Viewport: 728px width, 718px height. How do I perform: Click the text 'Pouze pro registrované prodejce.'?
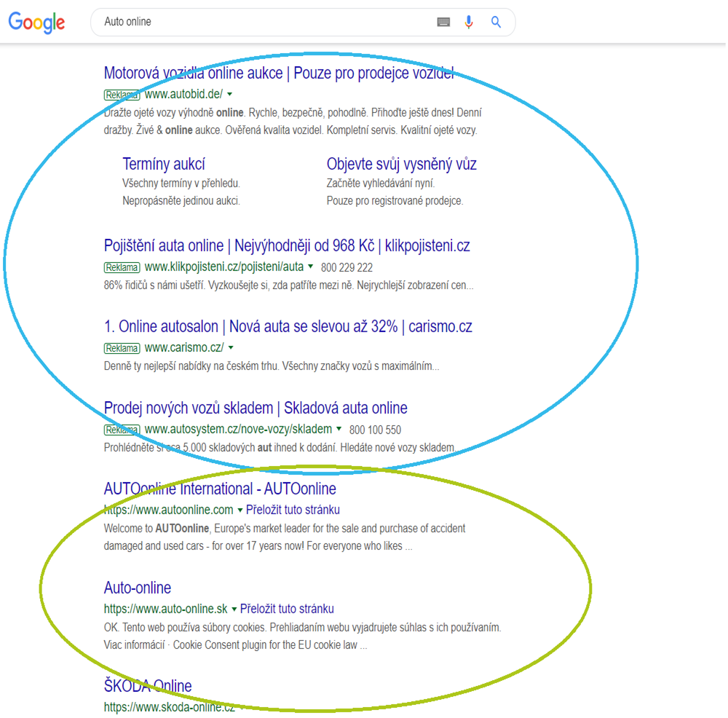click(395, 201)
